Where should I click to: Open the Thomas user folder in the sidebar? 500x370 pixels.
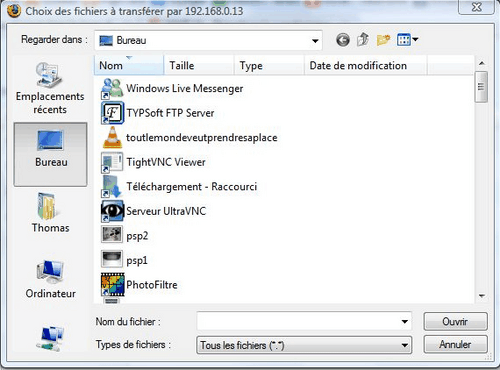coord(50,213)
